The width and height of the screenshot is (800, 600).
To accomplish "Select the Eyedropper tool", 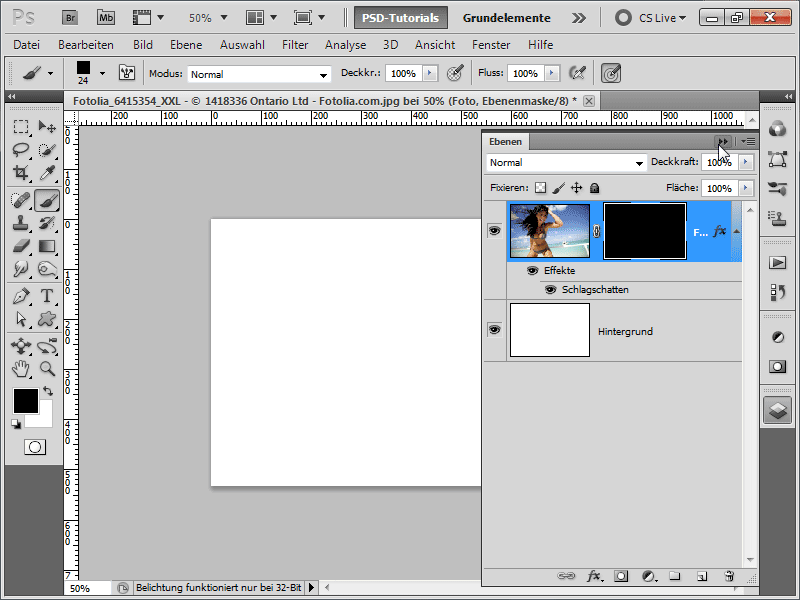I will 47,173.
